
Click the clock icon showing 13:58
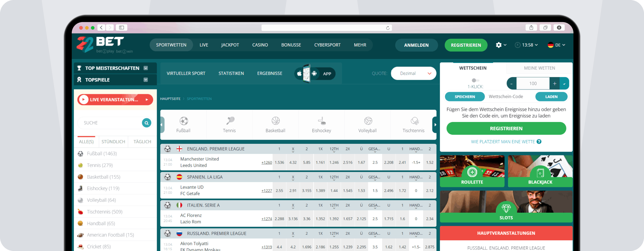point(518,45)
